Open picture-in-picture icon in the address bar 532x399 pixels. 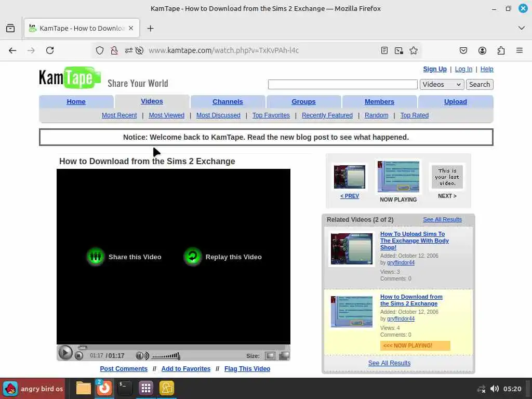pos(399,50)
